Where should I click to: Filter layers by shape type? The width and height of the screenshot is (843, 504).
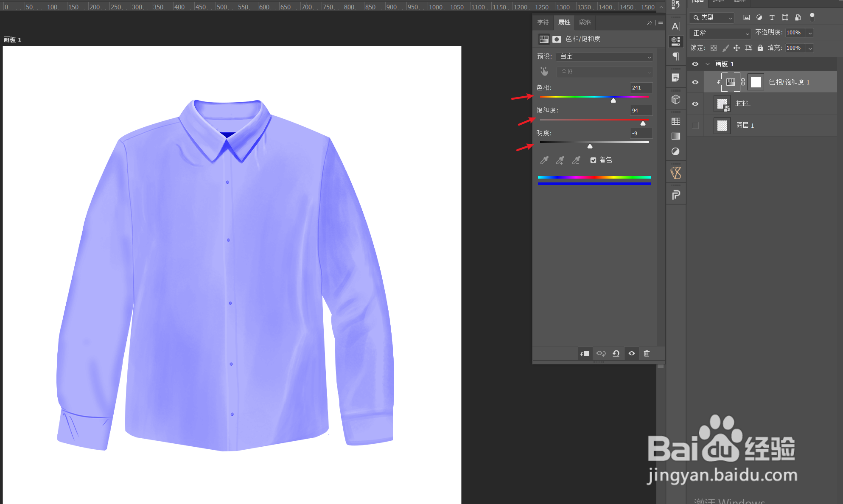[x=785, y=17]
